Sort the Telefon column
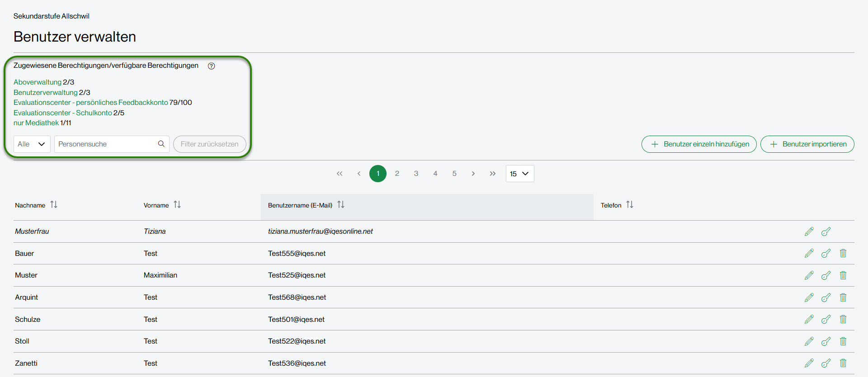The image size is (868, 377). (x=629, y=205)
